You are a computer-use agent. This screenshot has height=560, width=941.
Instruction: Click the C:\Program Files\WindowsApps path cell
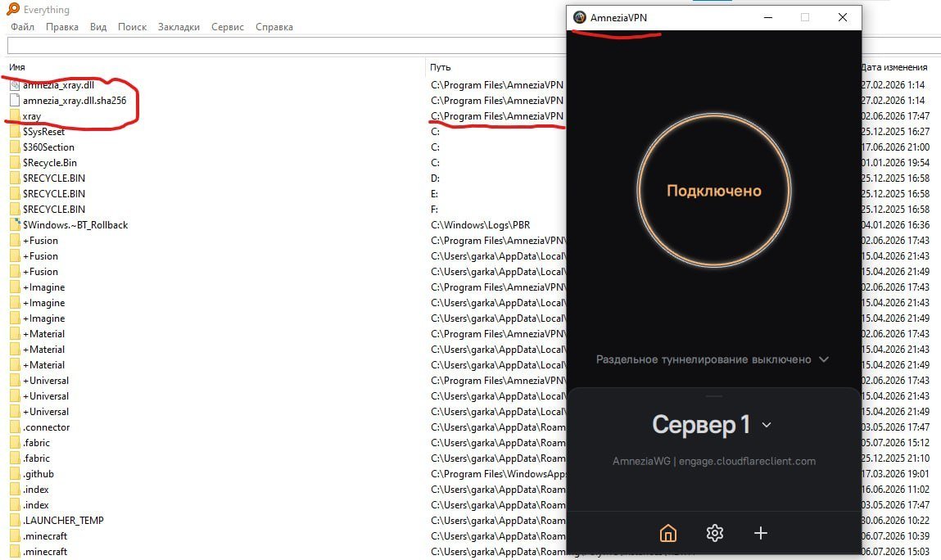pos(498,474)
